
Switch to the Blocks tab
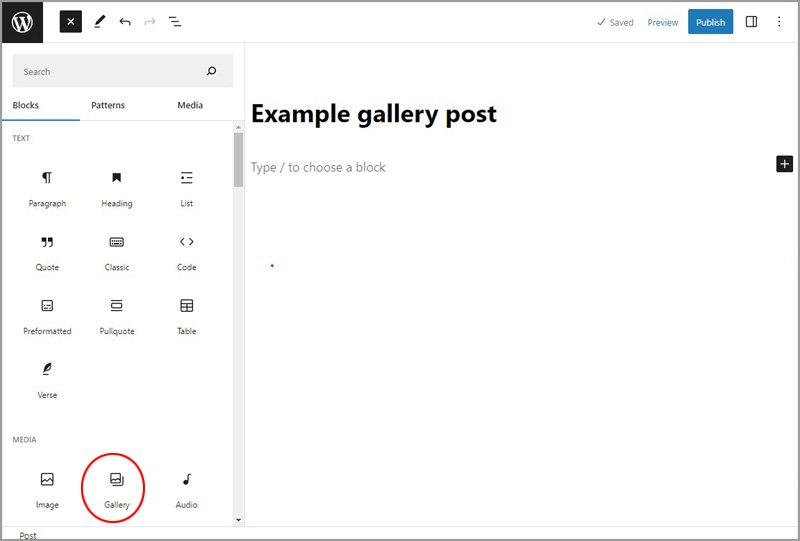pos(26,105)
